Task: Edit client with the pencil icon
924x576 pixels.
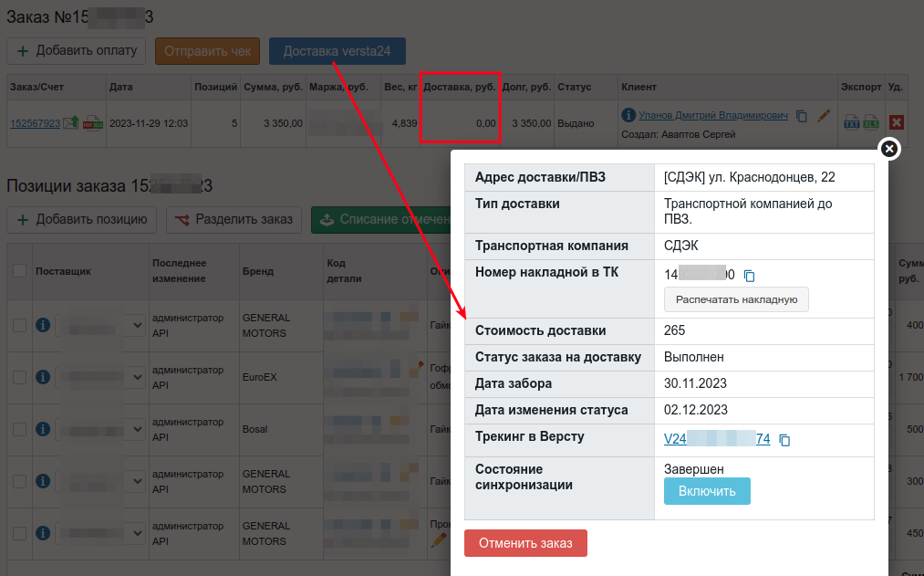Action: tap(824, 116)
